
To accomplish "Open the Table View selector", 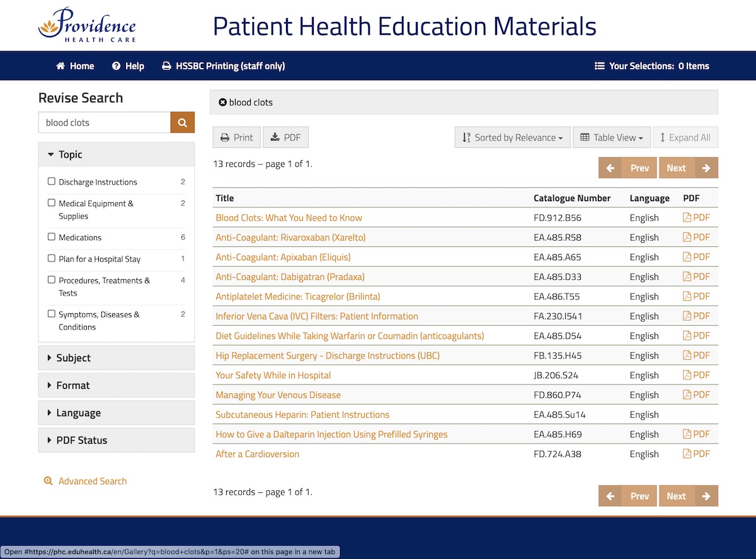I will (x=611, y=137).
